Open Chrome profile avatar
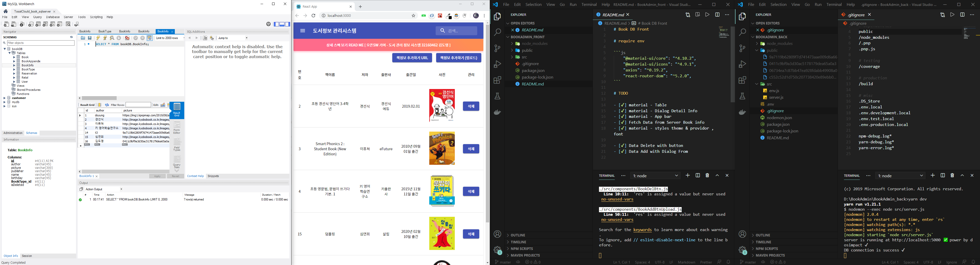This screenshot has width=980, height=265. click(476, 16)
